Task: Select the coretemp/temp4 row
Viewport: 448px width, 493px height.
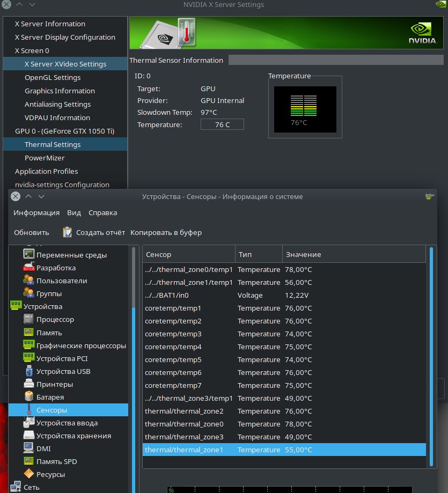Action: pos(284,347)
